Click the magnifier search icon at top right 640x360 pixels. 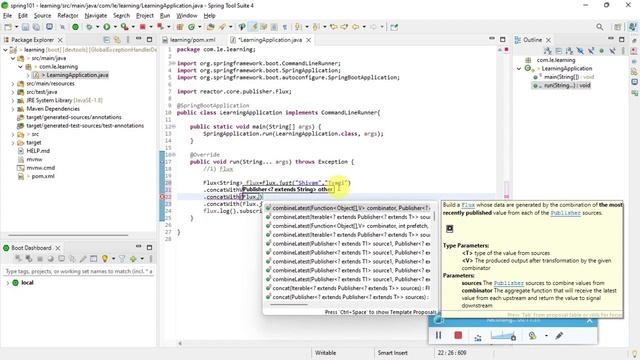click(600, 27)
